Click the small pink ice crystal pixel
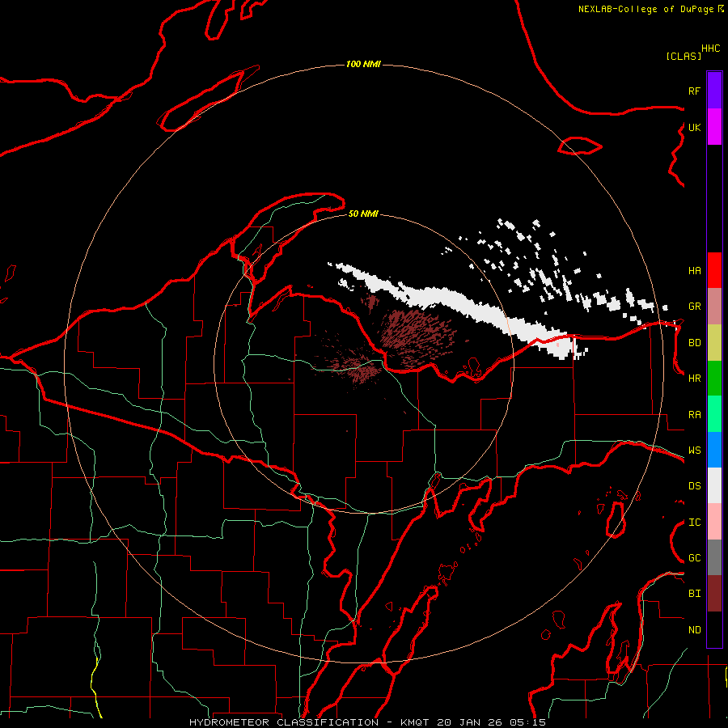Screen dimensions: 728x728 tap(557, 345)
